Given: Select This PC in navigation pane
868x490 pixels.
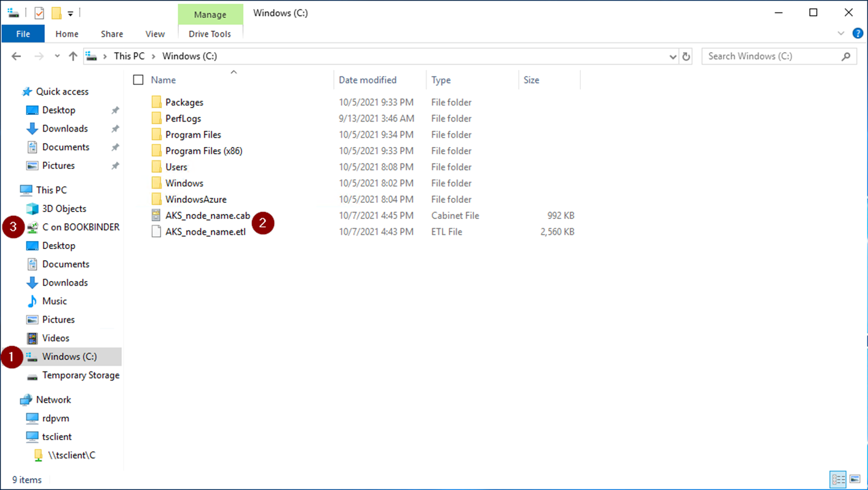Looking at the screenshot, I should 52,190.
